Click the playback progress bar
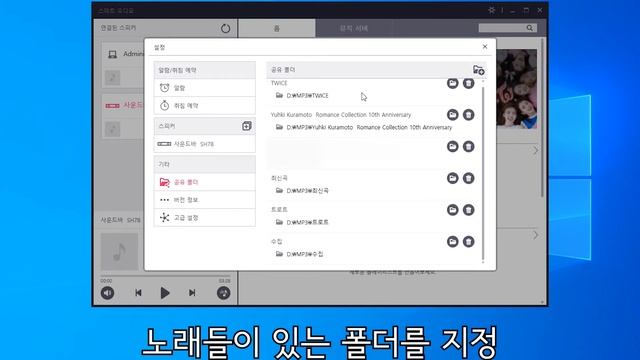640x360 pixels. [x=165, y=277]
